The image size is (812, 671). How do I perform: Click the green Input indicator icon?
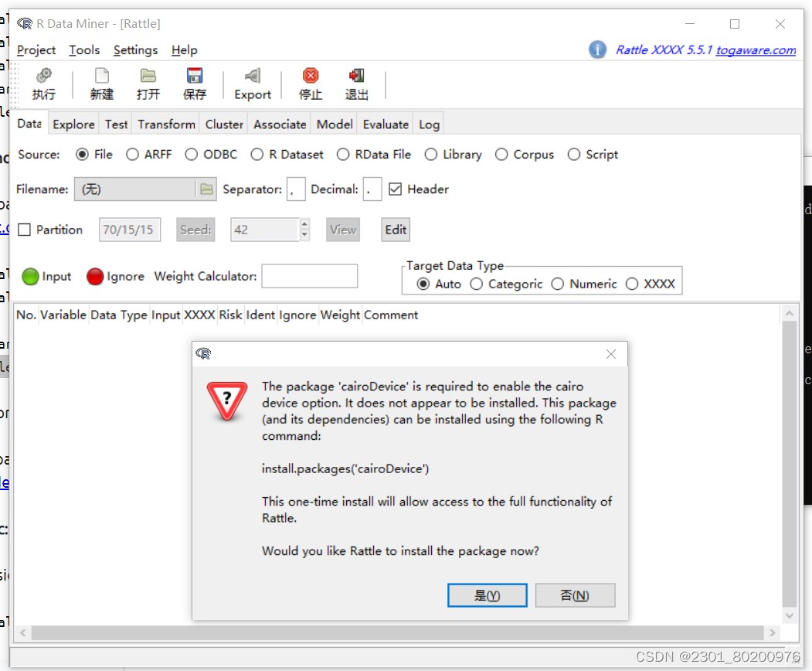point(31,277)
